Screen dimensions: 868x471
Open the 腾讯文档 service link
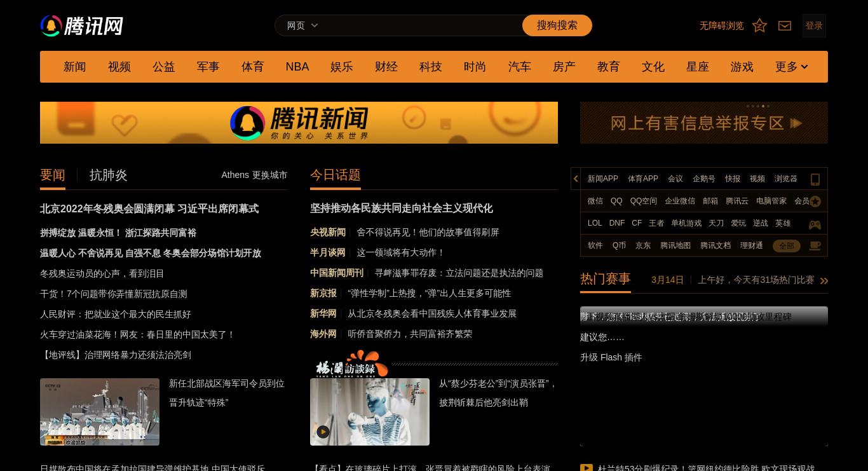point(715,245)
